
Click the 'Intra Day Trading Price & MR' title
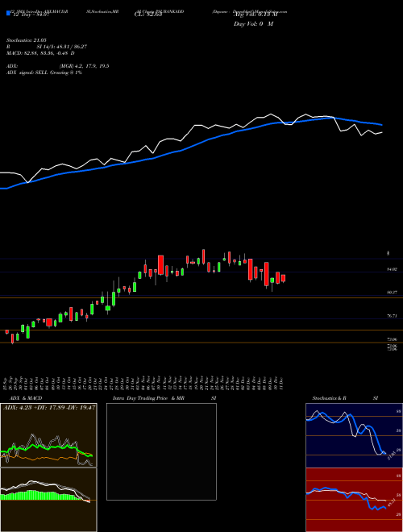click(x=149, y=398)
